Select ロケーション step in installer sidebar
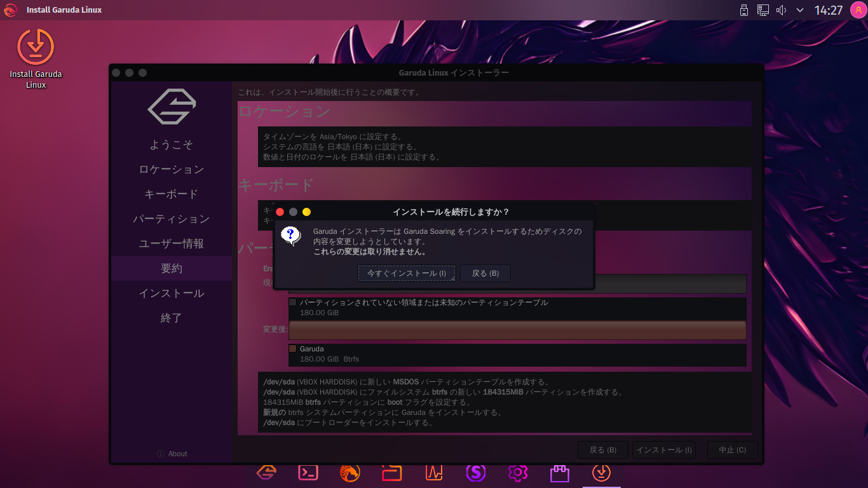The height and width of the screenshot is (488, 868). (172, 169)
